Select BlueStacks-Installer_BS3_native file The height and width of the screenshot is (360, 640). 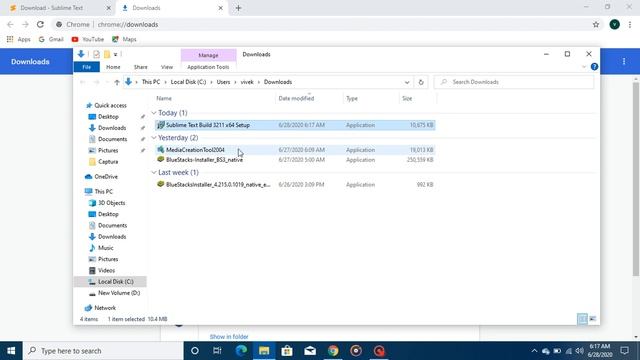click(x=295, y=160)
